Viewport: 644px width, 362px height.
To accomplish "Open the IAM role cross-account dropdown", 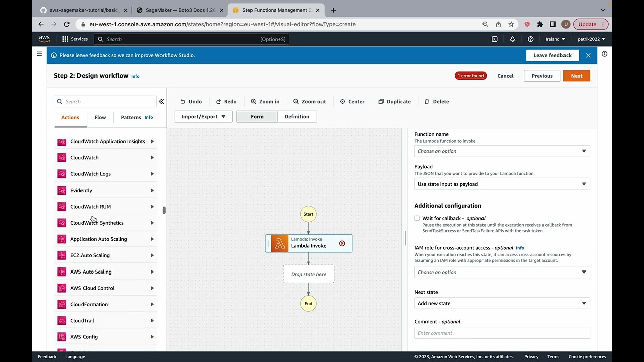I will point(502,272).
